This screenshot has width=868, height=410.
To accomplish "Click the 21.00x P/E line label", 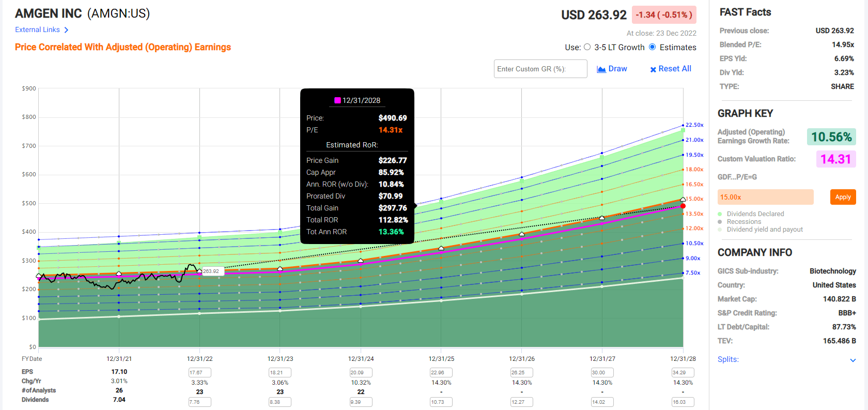I will pyautogui.click(x=694, y=140).
